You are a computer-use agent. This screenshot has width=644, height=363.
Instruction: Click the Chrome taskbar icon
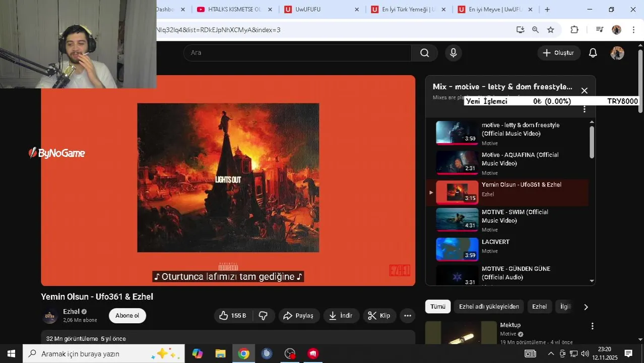point(243,353)
